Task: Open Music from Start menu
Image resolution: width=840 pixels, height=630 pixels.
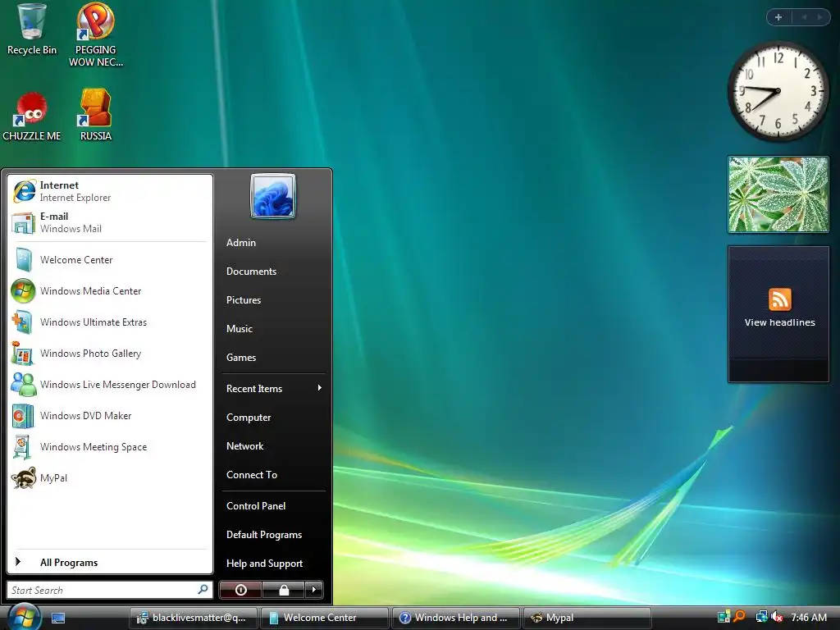Action: (x=239, y=329)
